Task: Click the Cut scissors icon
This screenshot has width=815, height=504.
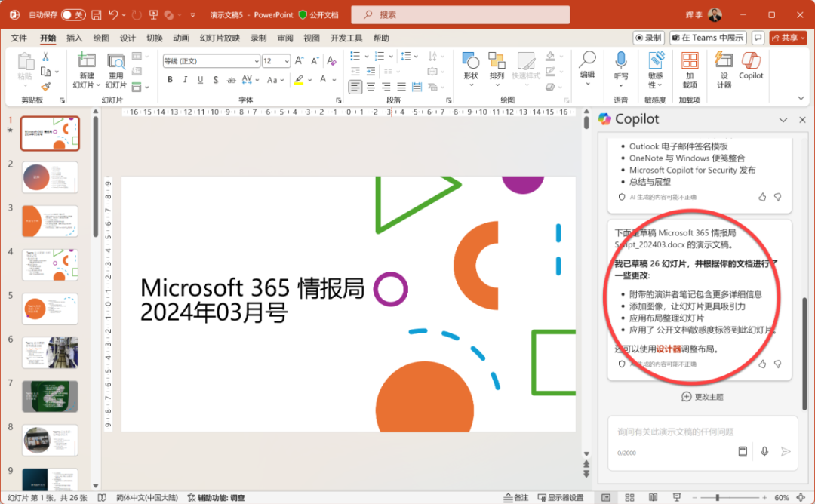Action: [46, 57]
